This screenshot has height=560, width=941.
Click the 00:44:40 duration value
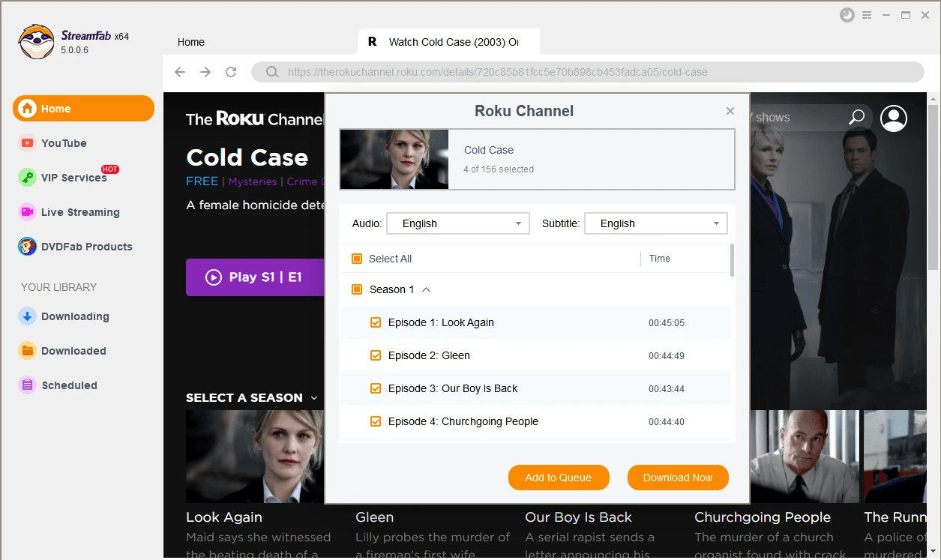(x=667, y=422)
